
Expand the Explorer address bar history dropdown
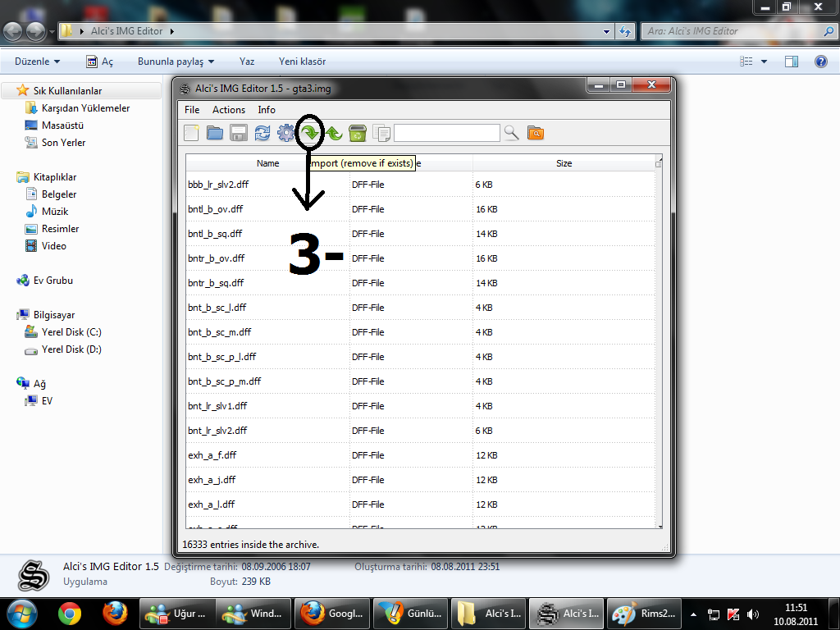point(606,32)
